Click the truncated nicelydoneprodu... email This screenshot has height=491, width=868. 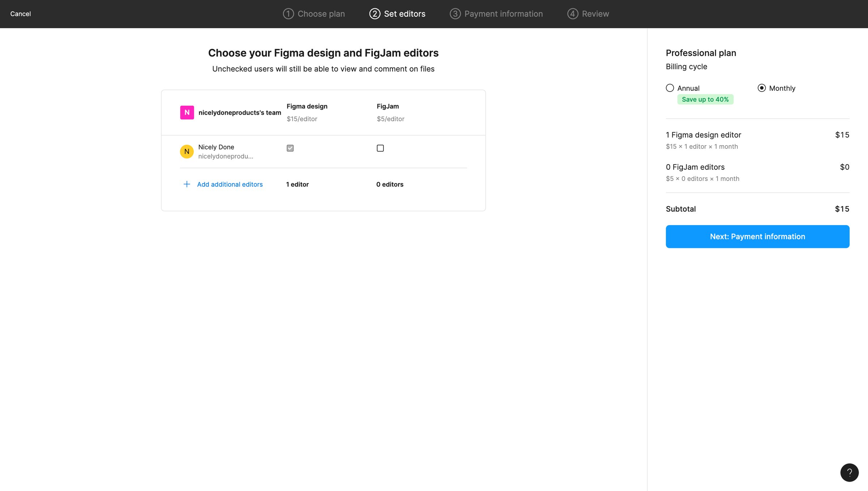pyautogui.click(x=226, y=156)
